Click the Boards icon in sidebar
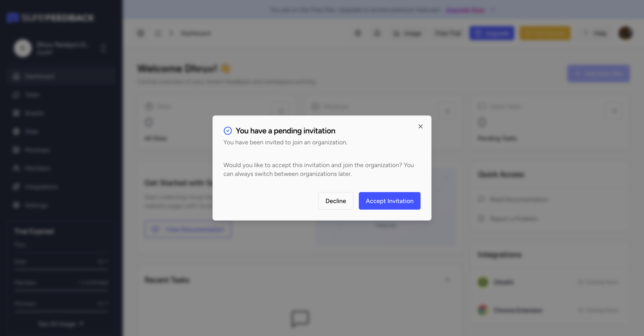This screenshot has width=644, height=336. tap(16, 113)
